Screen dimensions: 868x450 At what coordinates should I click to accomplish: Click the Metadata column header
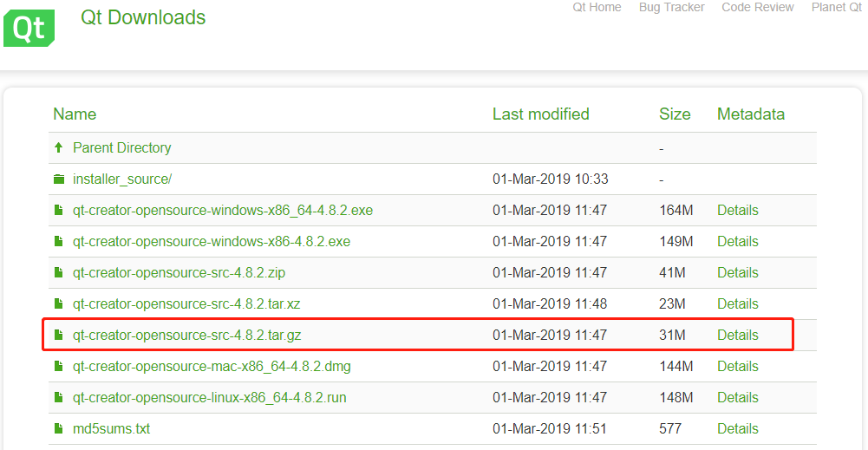tap(751, 114)
